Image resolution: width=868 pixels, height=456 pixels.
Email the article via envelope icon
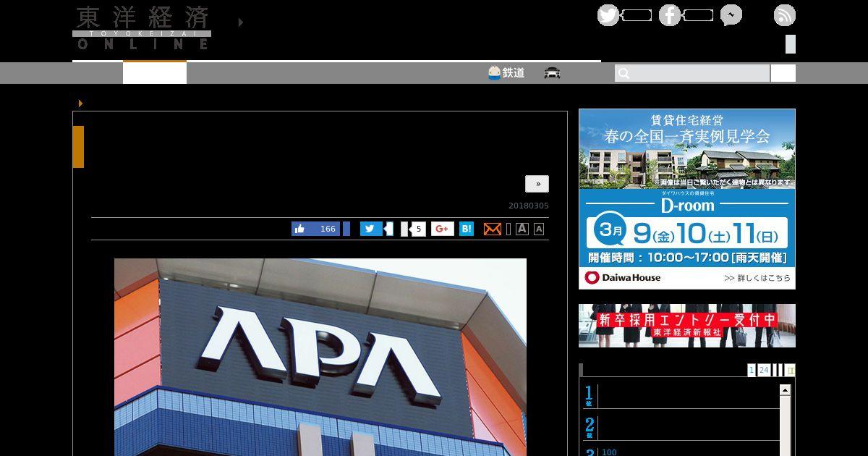pyautogui.click(x=493, y=229)
